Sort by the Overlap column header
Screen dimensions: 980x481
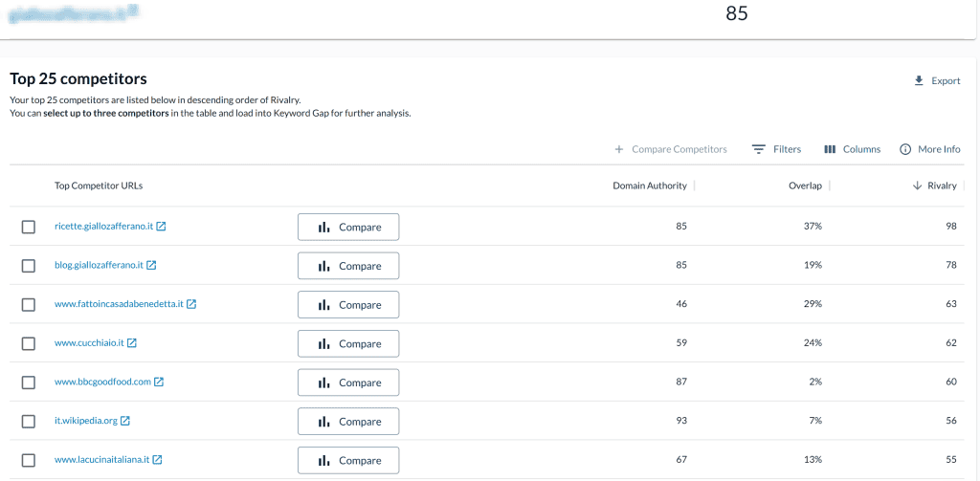click(x=805, y=186)
